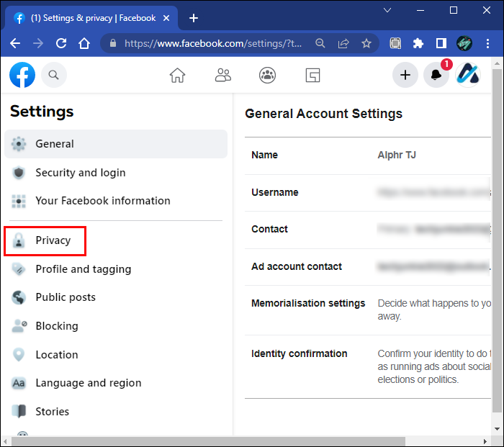Open the notifications bell

(x=436, y=75)
